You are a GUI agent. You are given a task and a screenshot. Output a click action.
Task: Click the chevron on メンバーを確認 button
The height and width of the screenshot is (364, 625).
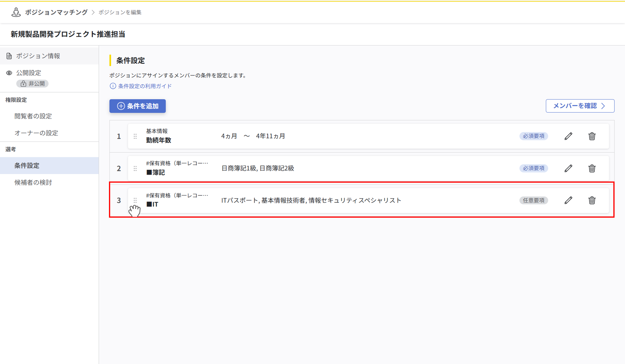tap(603, 106)
